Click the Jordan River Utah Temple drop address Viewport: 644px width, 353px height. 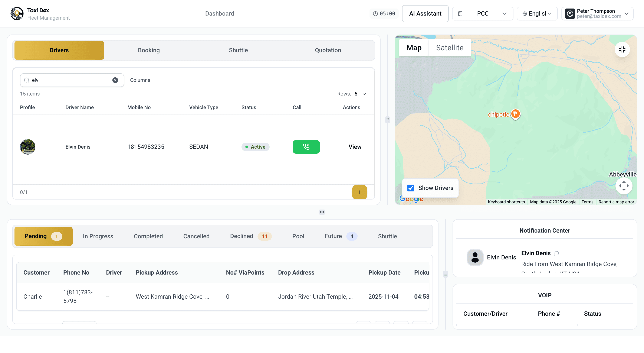tap(315, 297)
